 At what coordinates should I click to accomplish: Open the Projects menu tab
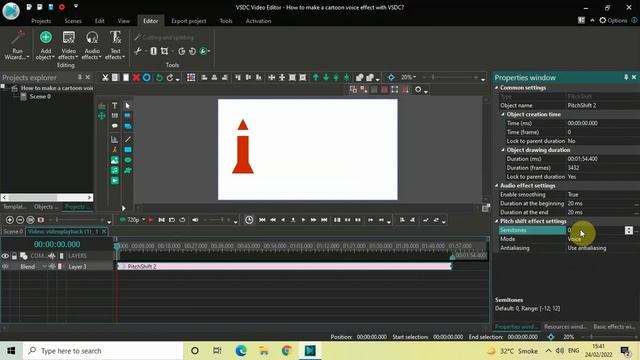(x=41, y=21)
